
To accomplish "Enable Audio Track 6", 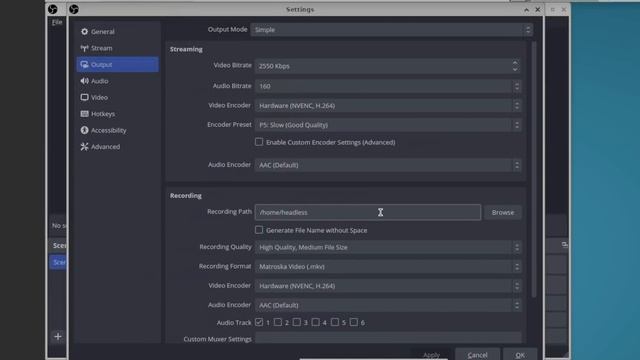I will [x=353, y=322].
